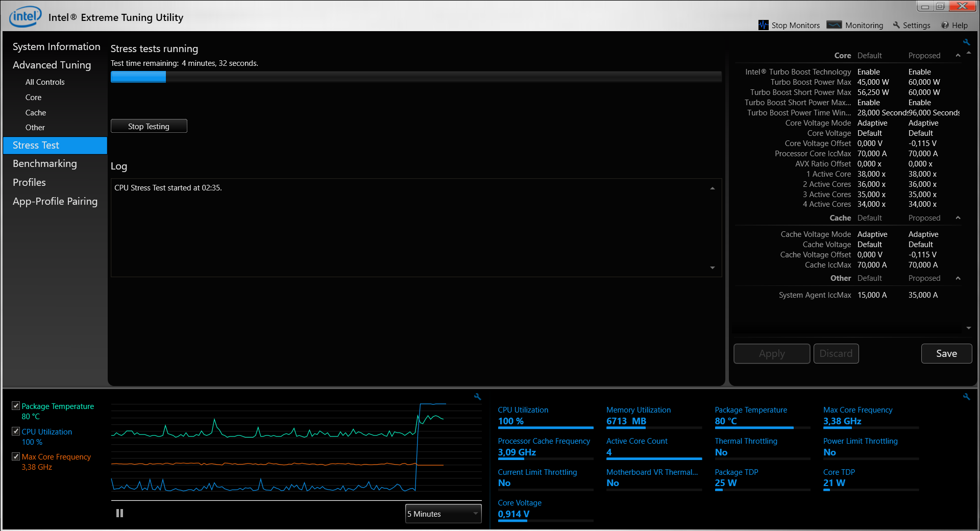
Task: Click Package TDP 25 W value
Action: click(726, 483)
